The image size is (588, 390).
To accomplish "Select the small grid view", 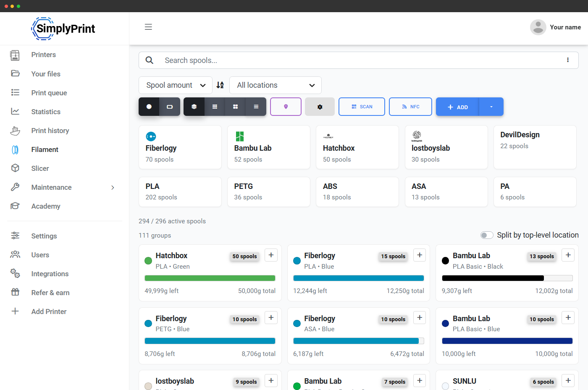I will [x=215, y=107].
